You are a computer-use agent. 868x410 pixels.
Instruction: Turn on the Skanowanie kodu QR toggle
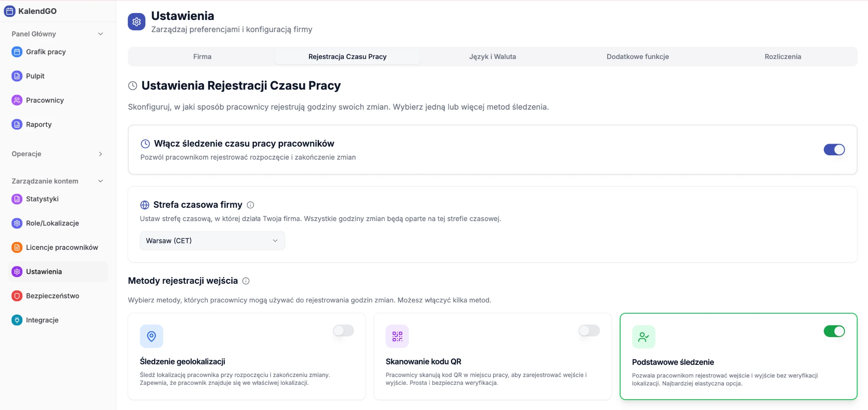[589, 331]
